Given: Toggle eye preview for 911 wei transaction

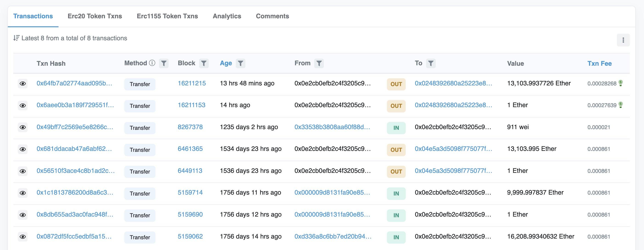Looking at the screenshot, I should (x=23, y=128).
